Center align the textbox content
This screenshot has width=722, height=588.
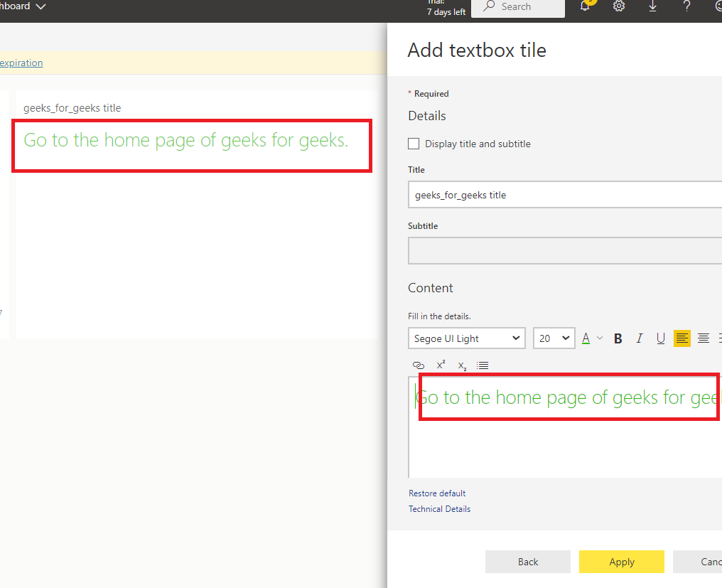coord(703,338)
